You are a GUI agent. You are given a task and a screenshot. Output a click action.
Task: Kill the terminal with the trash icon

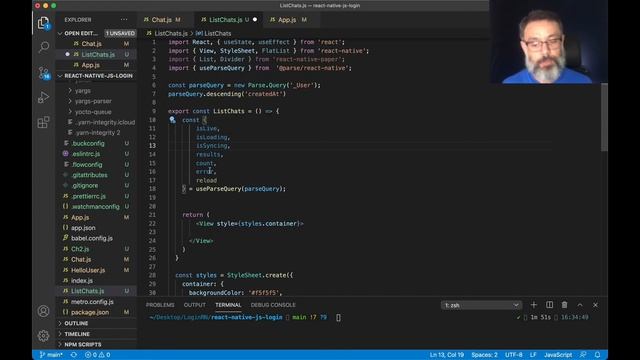click(564, 305)
